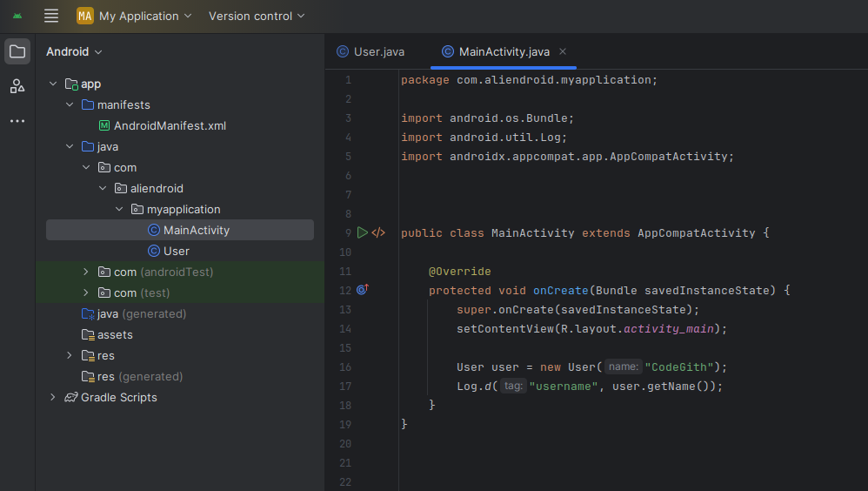Click the MainActivity class icon in tree
The image size is (868, 491).
pyautogui.click(x=154, y=230)
